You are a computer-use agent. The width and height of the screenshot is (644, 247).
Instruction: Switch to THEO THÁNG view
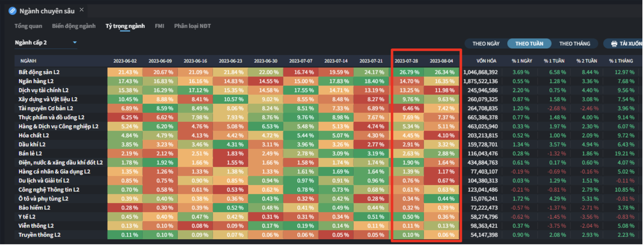click(574, 44)
